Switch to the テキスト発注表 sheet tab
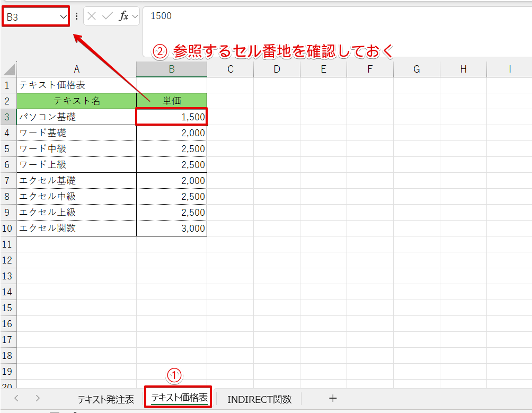 click(x=106, y=399)
